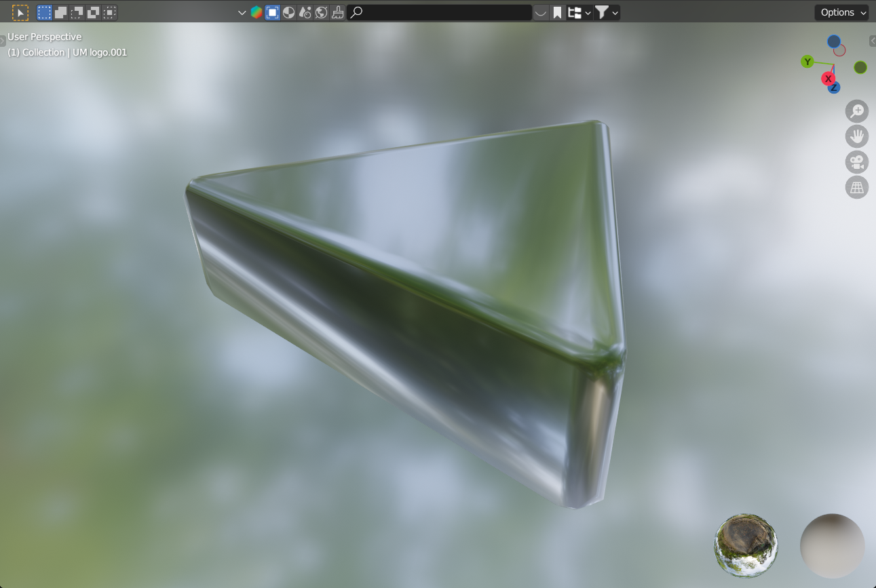Click the brush-shaped icon beside the search field
The width and height of the screenshot is (876, 588).
point(337,12)
